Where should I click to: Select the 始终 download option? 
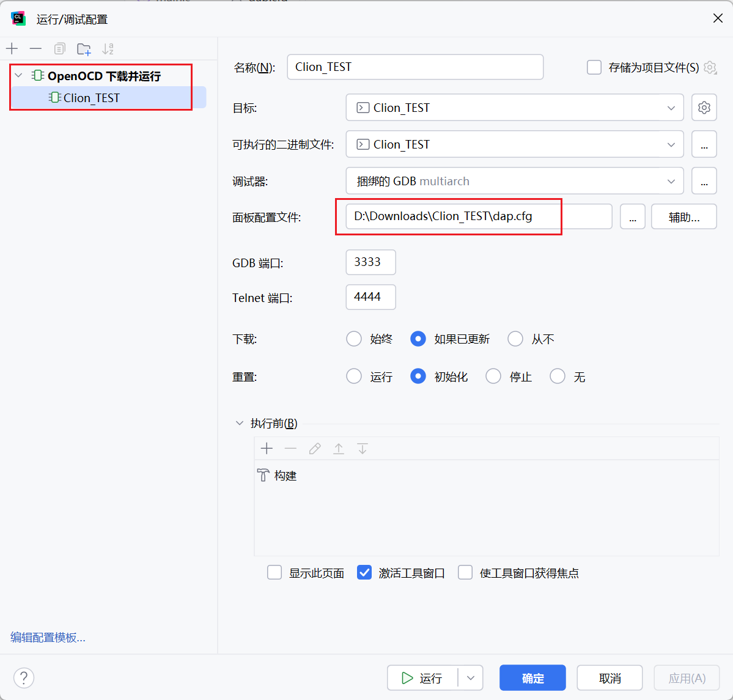pyautogui.click(x=354, y=339)
